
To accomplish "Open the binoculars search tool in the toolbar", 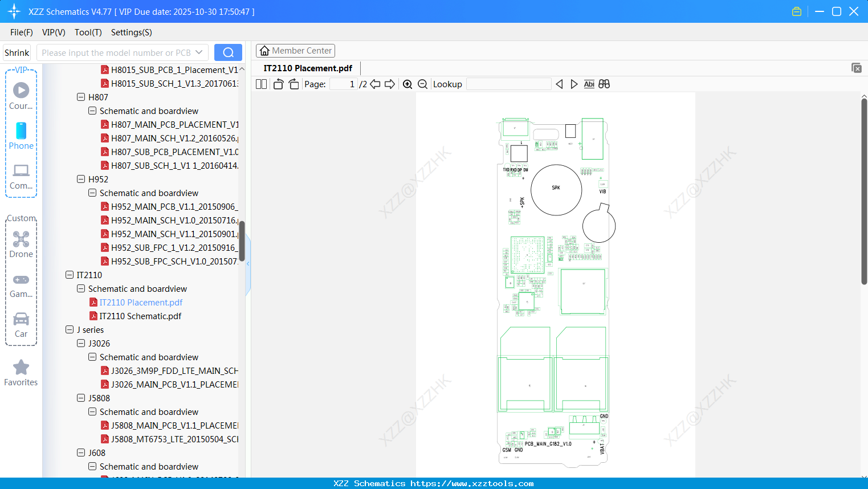I will (x=604, y=84).
